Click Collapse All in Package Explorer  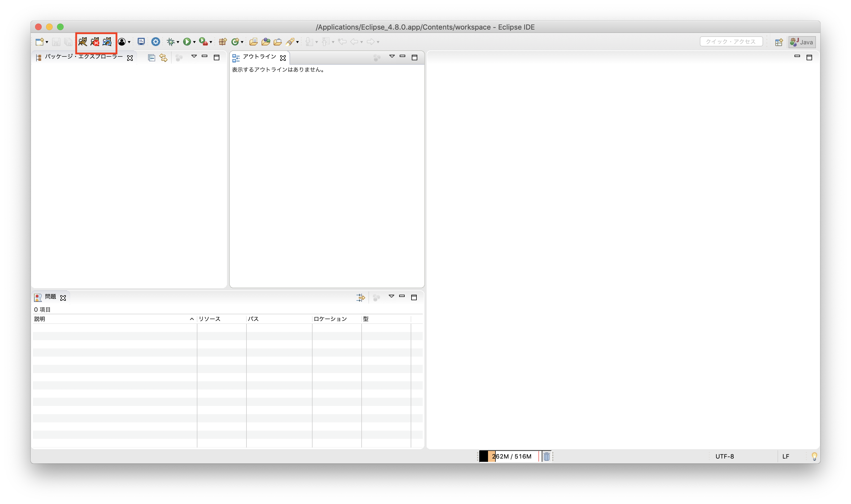coord(152,58)
